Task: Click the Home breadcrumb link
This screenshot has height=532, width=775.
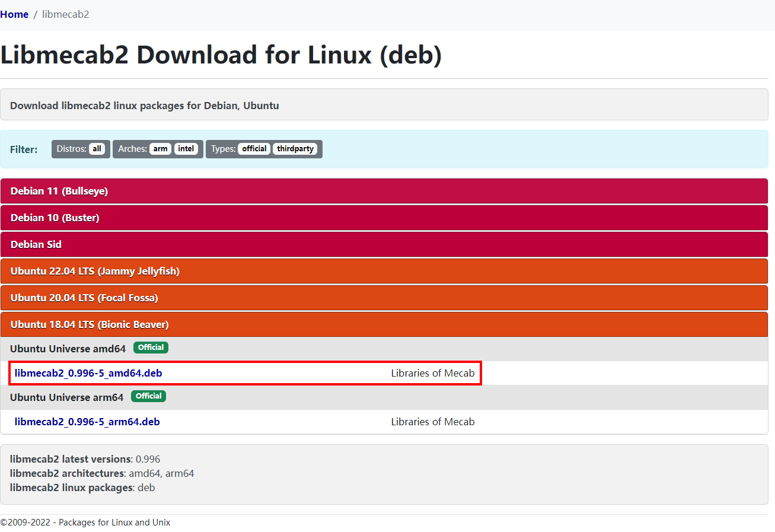Action: (14, 14)
